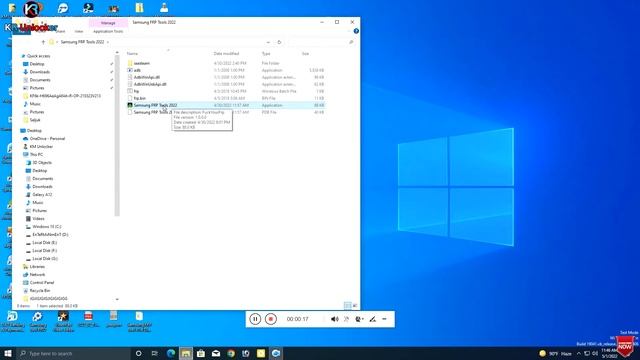
Task: Click the navigation pane scrollbar
Action: pyautogui.click(x=117, y=136)
